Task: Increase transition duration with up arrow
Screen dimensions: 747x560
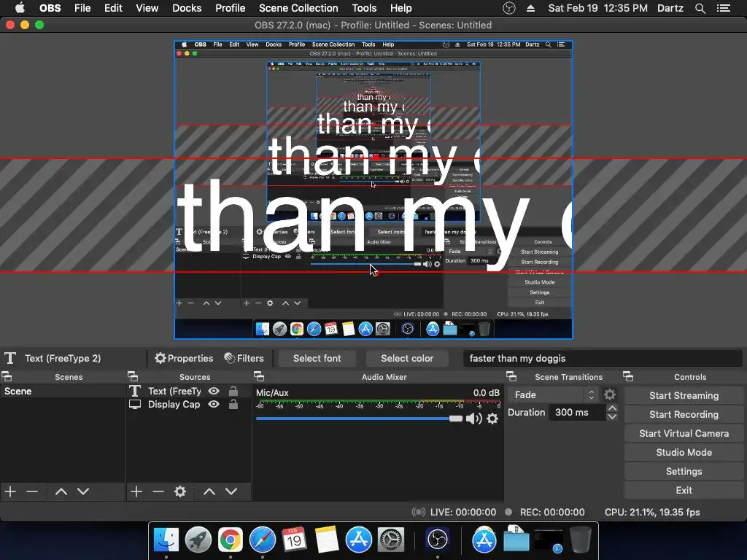Action: (x=612, y=408)
